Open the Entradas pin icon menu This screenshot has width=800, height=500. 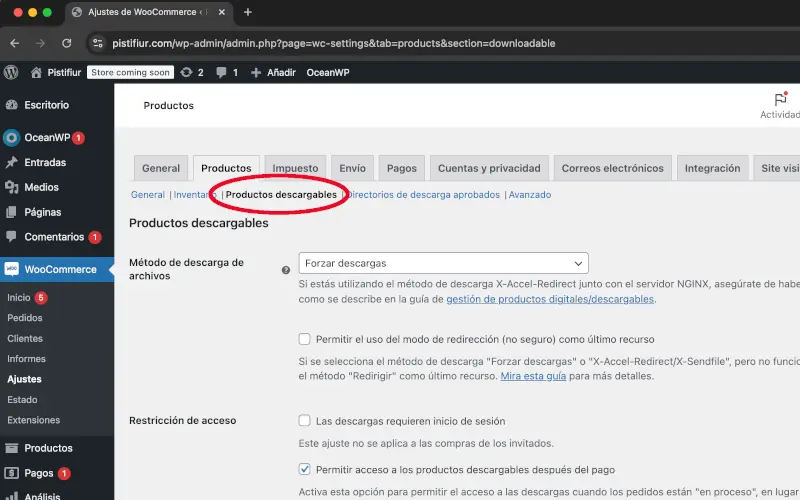pyautogui.click(x=11, y=162)
